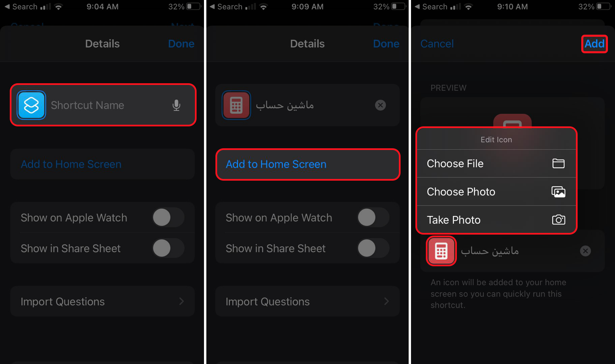Viewport: 615px width, 364px height.
Task: Tap the red calculator icon in Details
Action: pyautogui.click(x=236, y=105)
